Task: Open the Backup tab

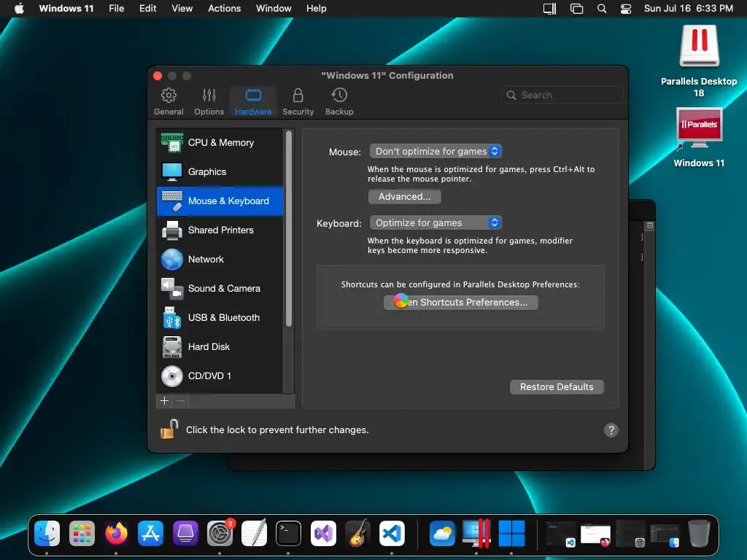Action: [x=339, y=101]
